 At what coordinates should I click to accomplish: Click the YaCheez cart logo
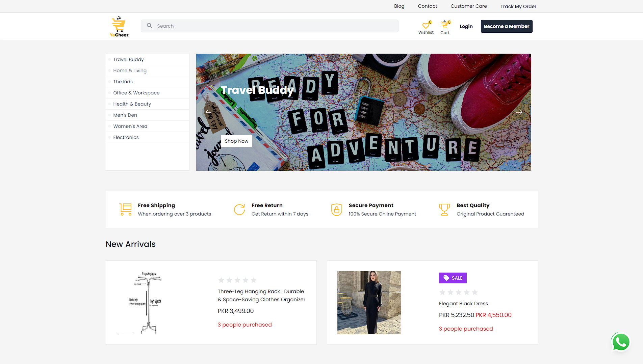(119, 26)
